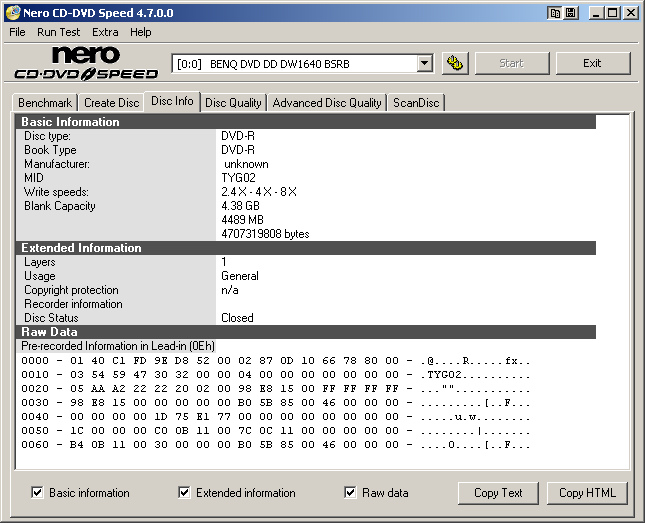Minimize the Nero CD-DVD Speed window
Image resolution: width=645 pixels, height=523 pixels.
596,13
